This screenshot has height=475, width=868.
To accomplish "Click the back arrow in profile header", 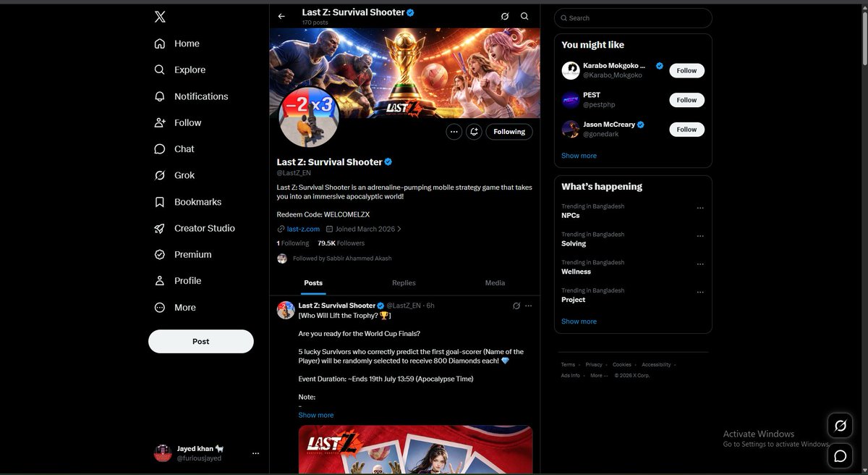I will coord(281,16).
